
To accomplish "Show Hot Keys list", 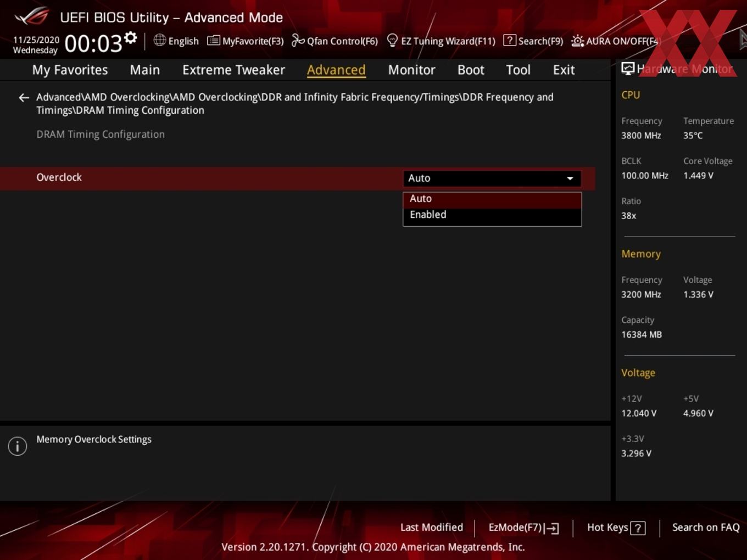I will point(616,528).
